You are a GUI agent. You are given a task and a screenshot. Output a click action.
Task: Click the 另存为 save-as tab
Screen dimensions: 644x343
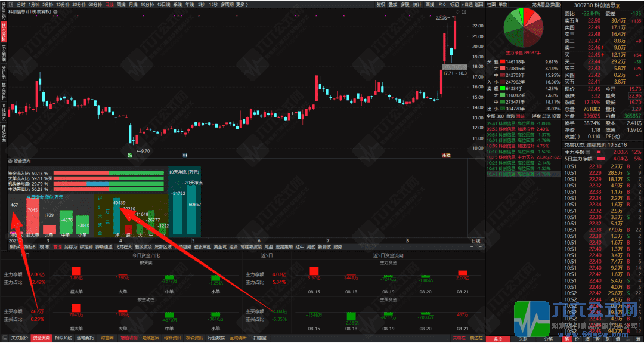[x=70, y=247]
